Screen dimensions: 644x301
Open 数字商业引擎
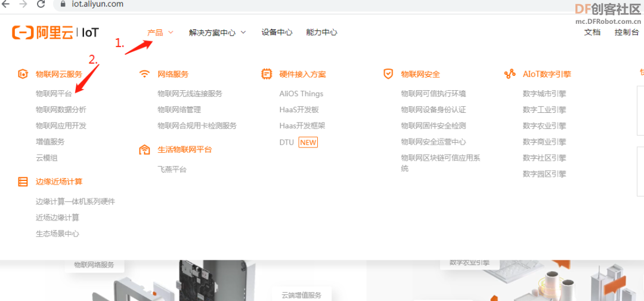point(544,142)
